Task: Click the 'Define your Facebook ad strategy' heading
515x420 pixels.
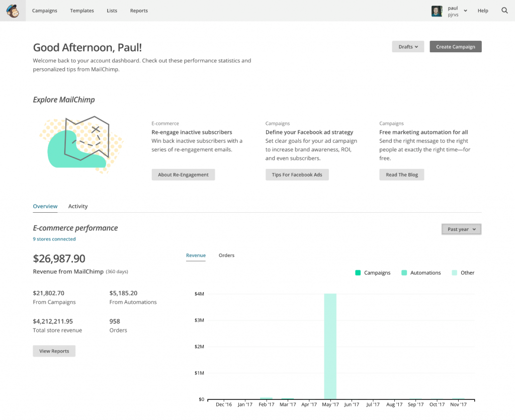Action: click(309, 132)
